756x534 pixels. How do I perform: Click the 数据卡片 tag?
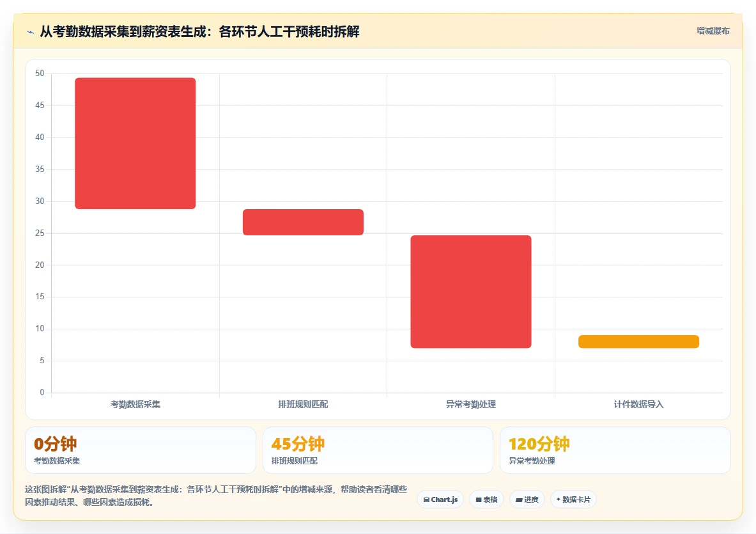click(573, 499)
